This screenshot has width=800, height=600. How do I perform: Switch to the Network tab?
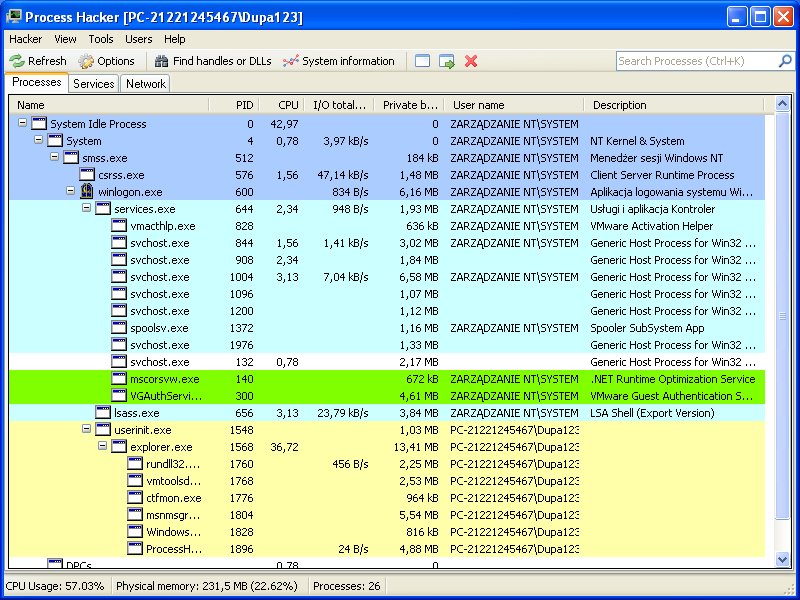coord(145,84)
